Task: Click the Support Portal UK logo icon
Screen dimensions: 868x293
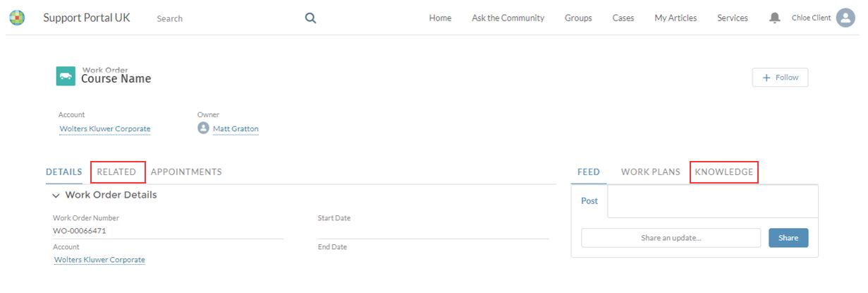Action: pos(17,18)
